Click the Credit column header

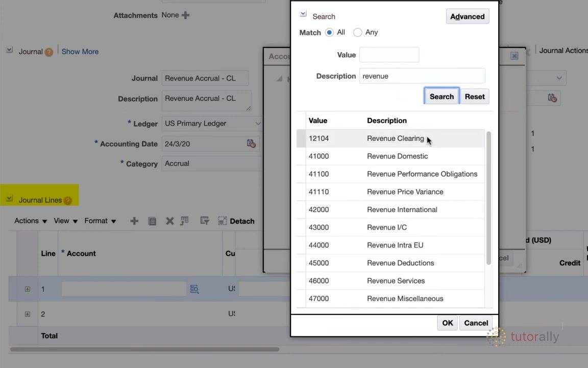570,263
